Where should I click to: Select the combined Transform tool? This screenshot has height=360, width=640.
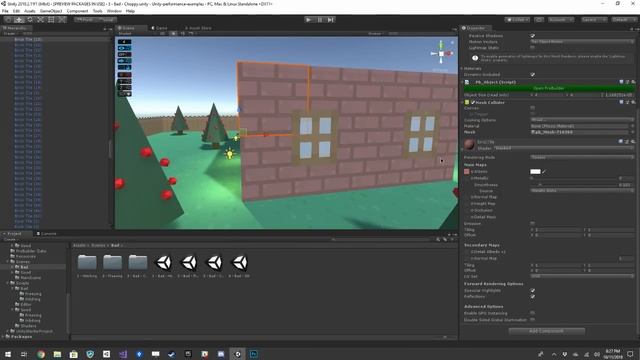click(62, 20)
